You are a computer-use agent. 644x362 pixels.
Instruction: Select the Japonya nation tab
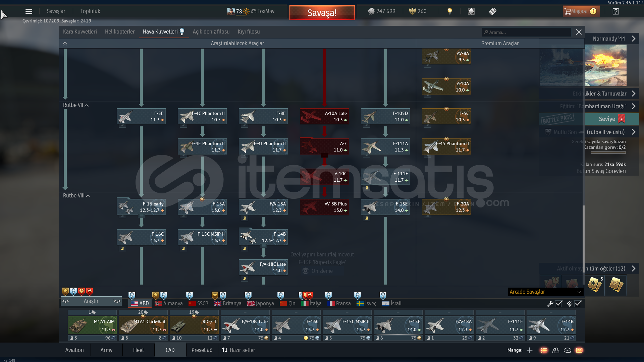click(x=261, y=304)
